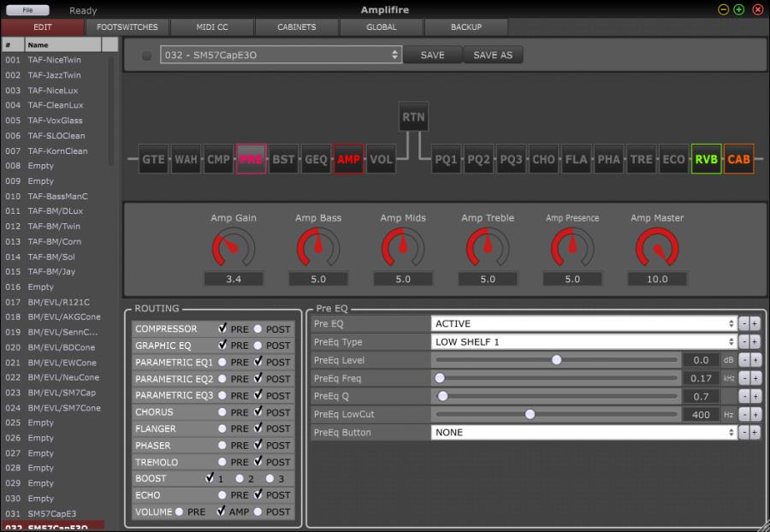Screen dimensions: 770x532
Task: Select the RVB reverb block
Action: click(x=706, y=159)
